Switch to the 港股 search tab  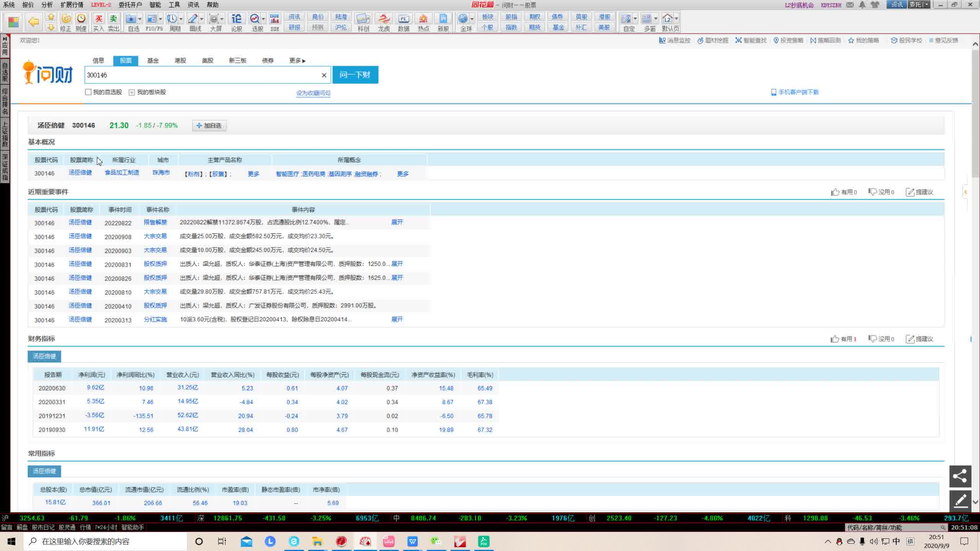pos(180,60)
